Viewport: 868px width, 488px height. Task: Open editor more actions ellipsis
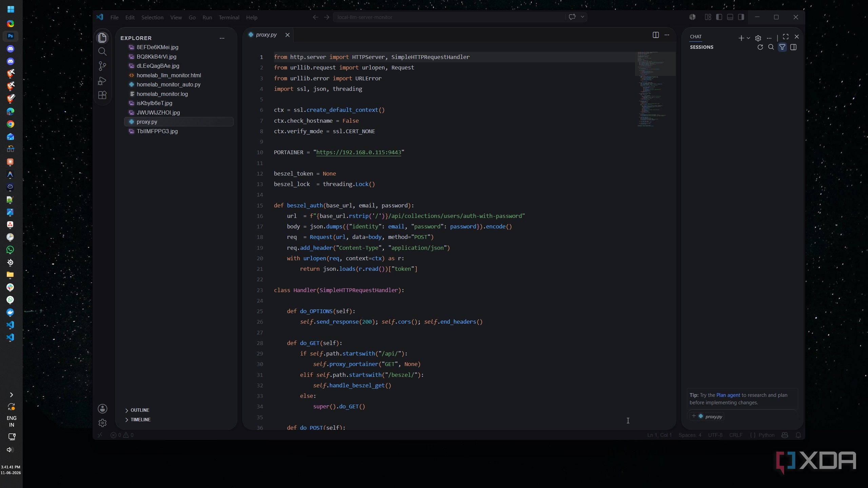tap(667, 35)
